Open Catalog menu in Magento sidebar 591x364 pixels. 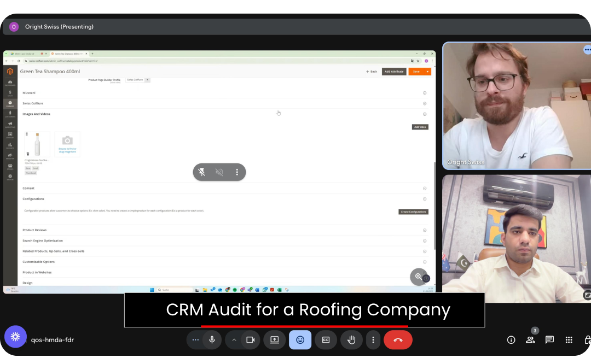tap(10, 104)
